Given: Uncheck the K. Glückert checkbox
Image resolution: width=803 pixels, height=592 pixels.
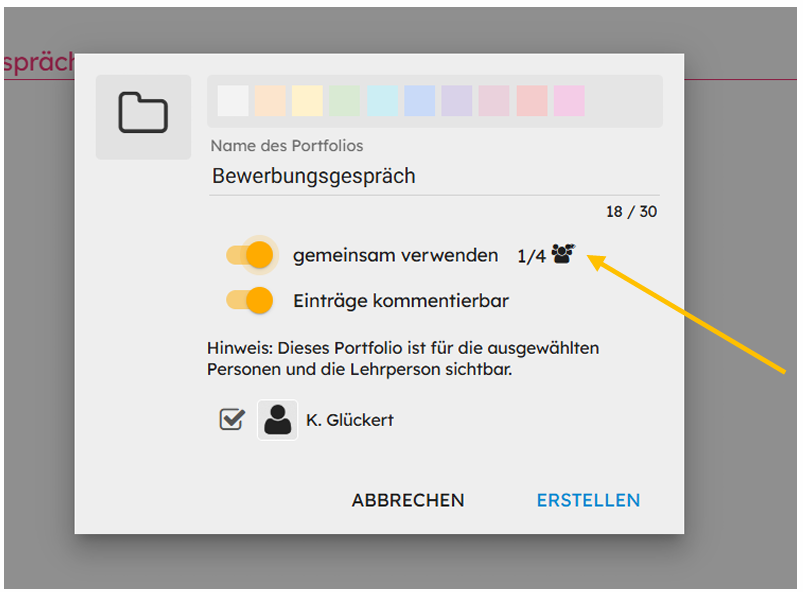Looking at the screenshot, I should [232, 420].
